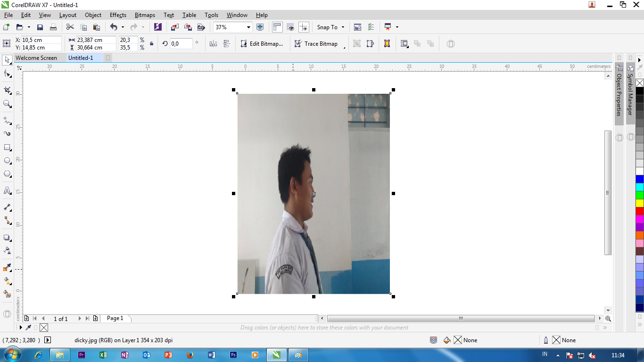The height and width of the screenshot is (362, 644).
Task: Activate the Rectangle tool
Action: point(7,148)
